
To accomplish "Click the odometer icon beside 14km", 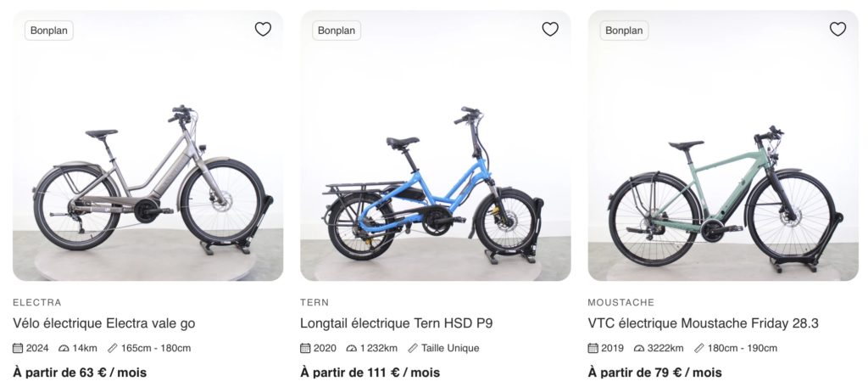I will pyautogui.click(x=64, y=348).
